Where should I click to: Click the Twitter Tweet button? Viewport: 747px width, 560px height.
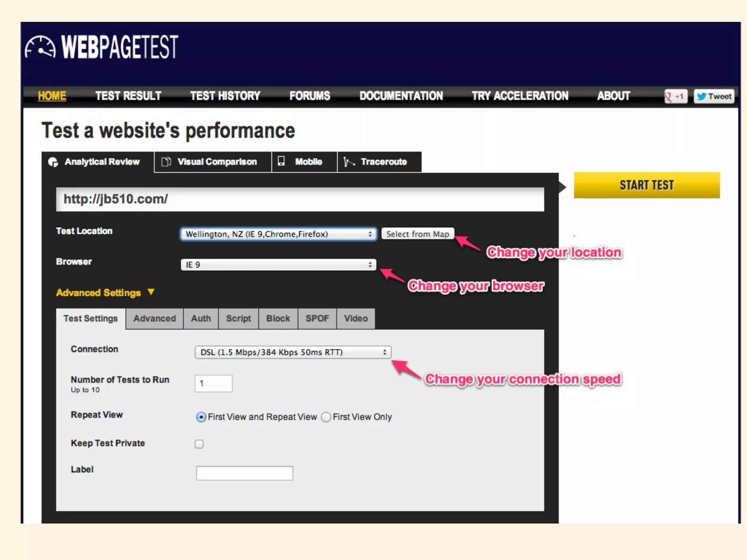pos(714,97)
